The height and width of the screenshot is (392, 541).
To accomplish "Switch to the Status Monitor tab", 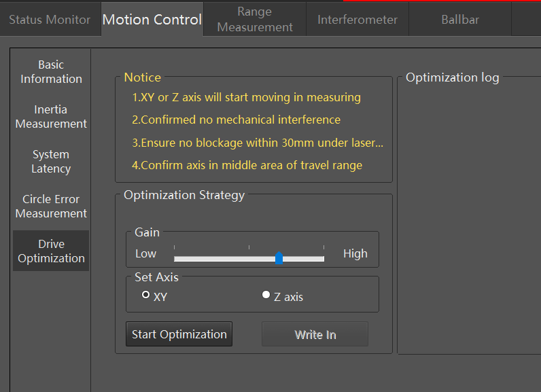I will pyautogui.click(x=50, y=19).
